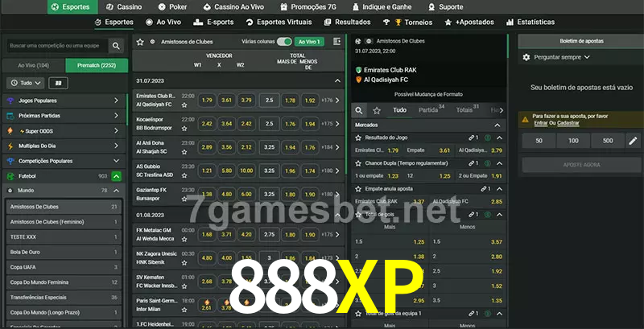Screen dimensions: 644x329
Task: Open the +176 more markets link
Action: pyautogui.click(x=331, y=101)
